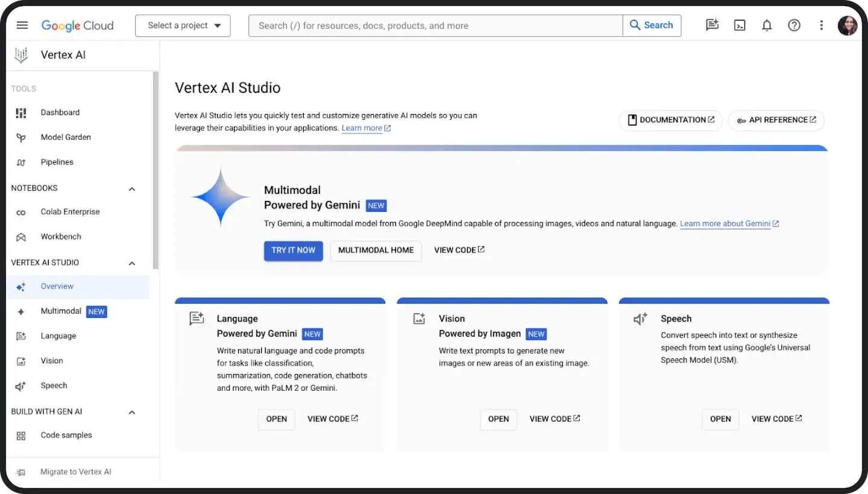Collapse the Notebooks section

pos(131,188)
